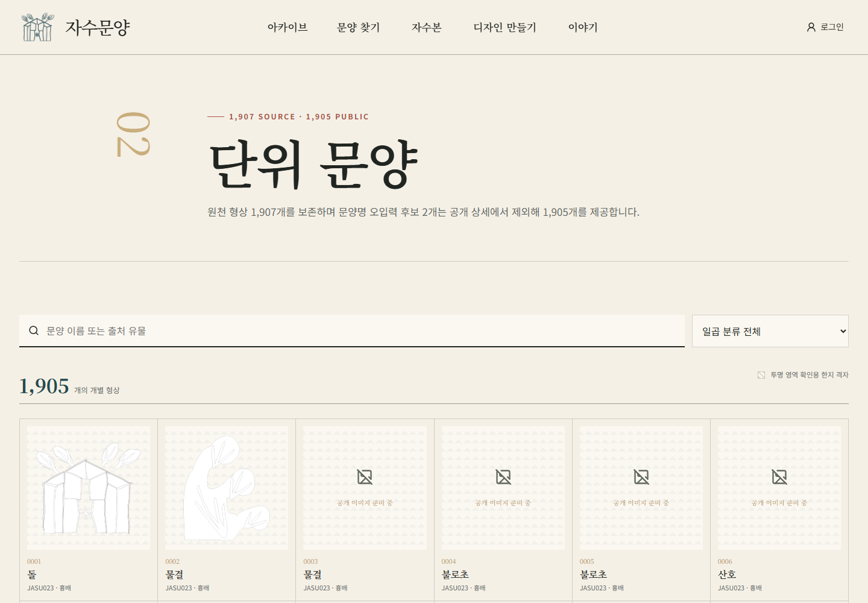Viewport: 868px width, 603px height.
Task: Open the 불로초 title on card 0004
Action: (x=455, y=575)
